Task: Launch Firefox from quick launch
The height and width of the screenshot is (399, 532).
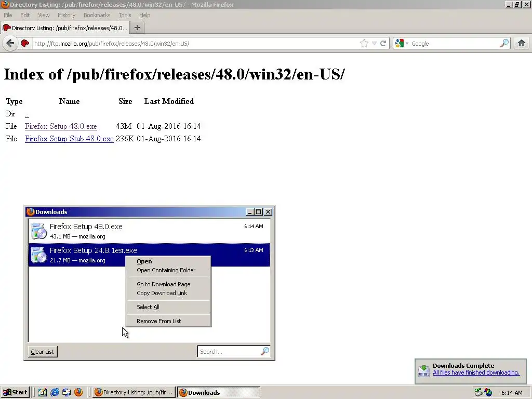Action: click(78, 392)
